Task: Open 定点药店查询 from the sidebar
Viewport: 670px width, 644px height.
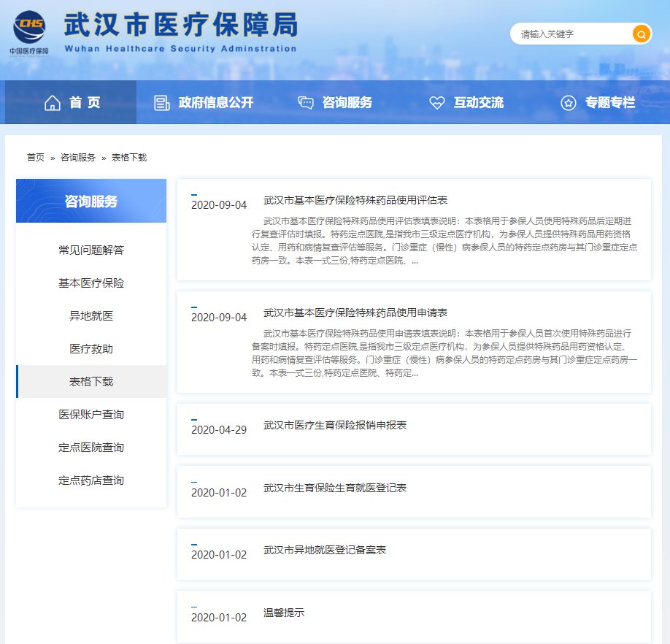Action: coord(91,480)
